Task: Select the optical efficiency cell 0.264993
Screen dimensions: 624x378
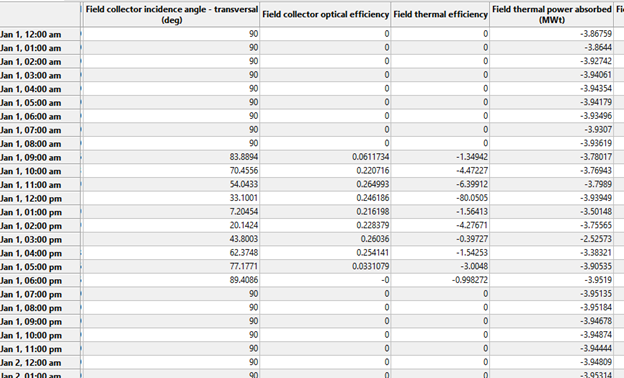Action: (x=325, y=185)
